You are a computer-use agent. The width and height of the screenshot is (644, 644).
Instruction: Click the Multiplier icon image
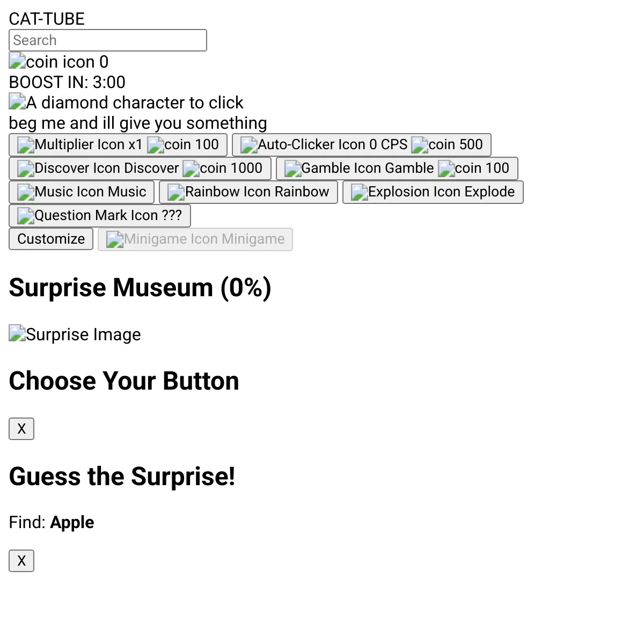coord(71,145)
